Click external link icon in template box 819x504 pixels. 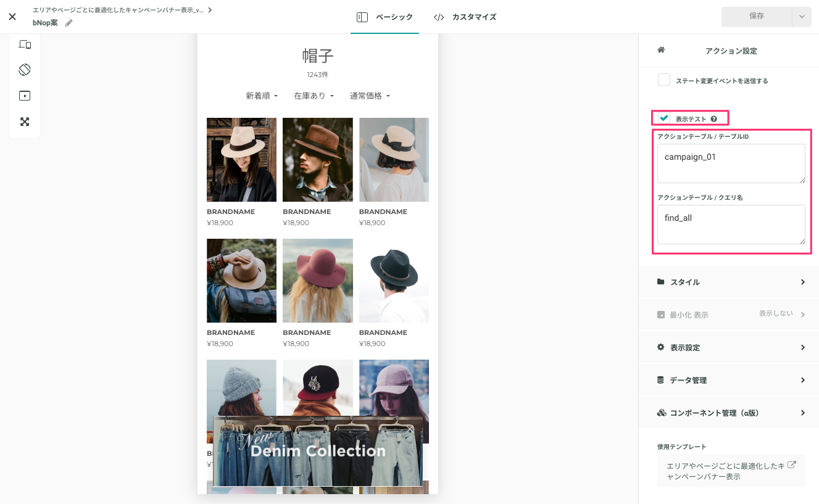(792, 465)
